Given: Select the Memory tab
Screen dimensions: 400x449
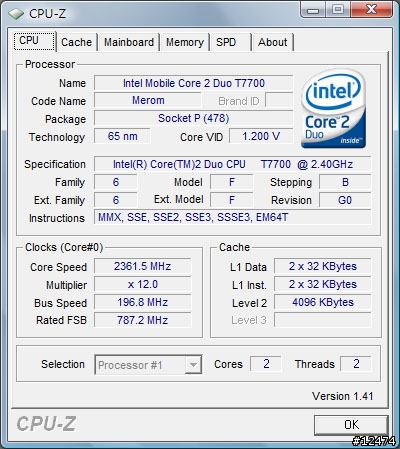Looking at the screenshot, I should tap(185, 42).
